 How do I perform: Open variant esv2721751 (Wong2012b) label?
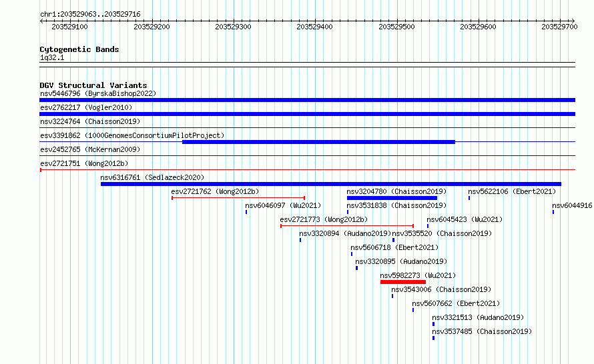[84, 163]
